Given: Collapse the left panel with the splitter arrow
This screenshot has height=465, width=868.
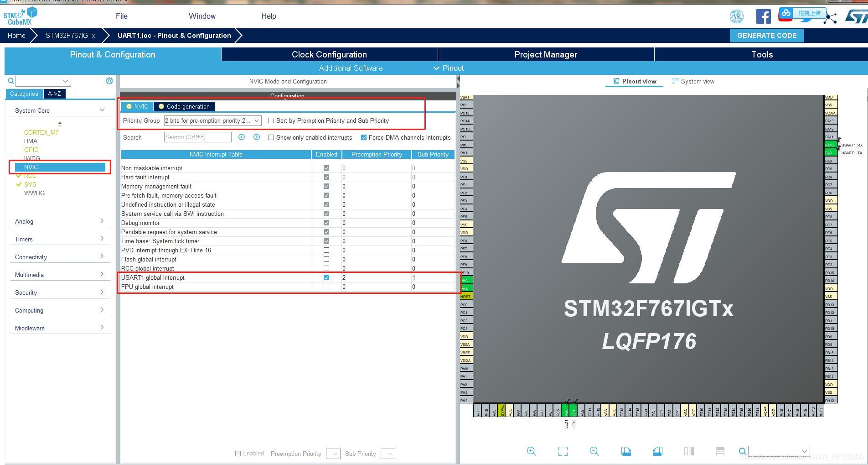Looking at the screenshot, I should click(458, 82).
